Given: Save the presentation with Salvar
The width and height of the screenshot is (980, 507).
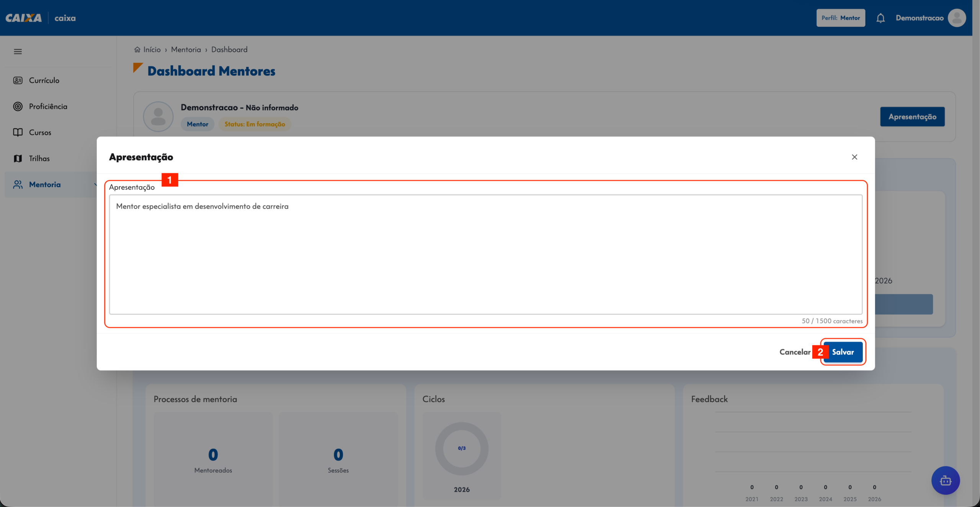Looking at the screenshot, I should 843,352.
